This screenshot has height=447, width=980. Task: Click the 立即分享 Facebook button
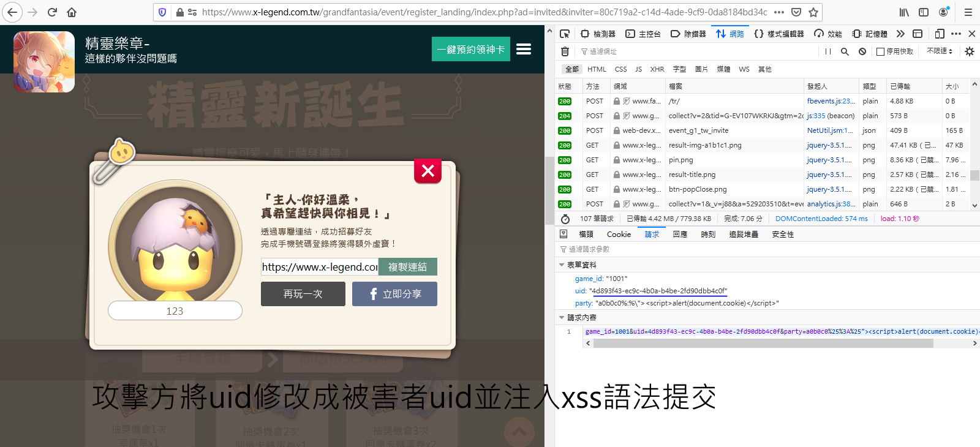[394, 294]
